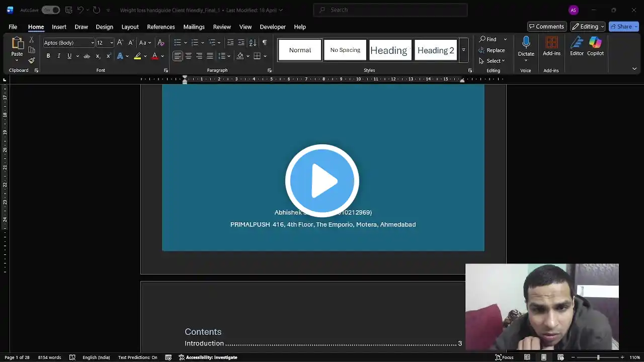Screen dimensions: 644x362
Task: Redo the last action
Action: [x=96, y=10]
